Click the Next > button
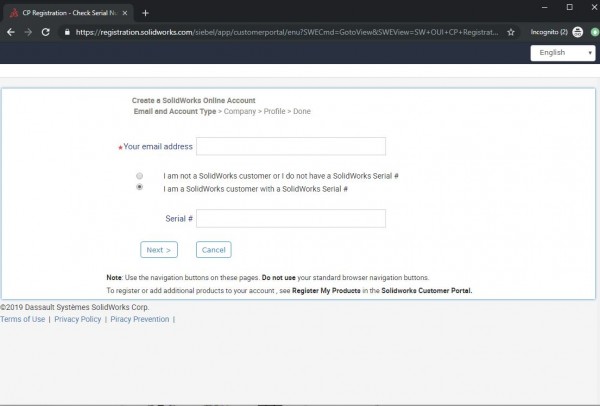This screenshot has width=600, height=406. (x=159, y=249)
